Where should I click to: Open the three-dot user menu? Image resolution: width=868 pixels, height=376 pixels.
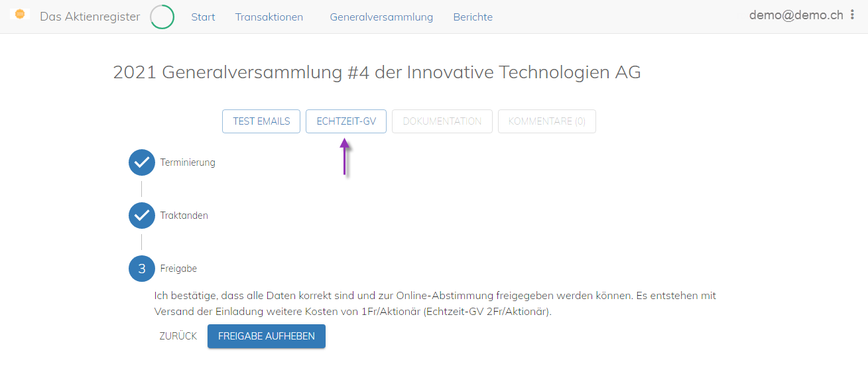coord(852,15)
